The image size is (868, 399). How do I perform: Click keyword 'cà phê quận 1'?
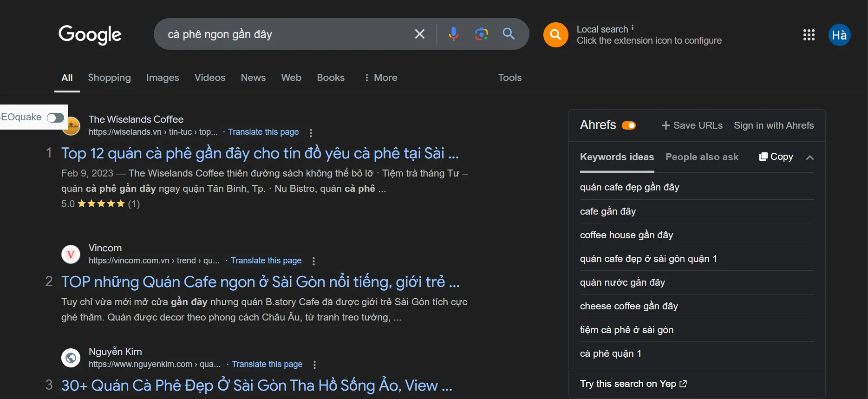(611, 353)
